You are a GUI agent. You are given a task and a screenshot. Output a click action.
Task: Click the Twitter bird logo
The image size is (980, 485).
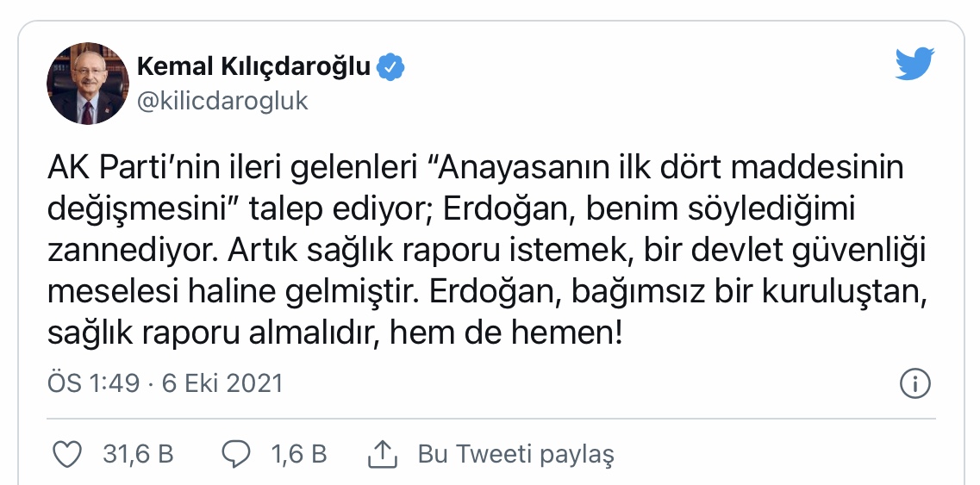(x=914, y=65)
